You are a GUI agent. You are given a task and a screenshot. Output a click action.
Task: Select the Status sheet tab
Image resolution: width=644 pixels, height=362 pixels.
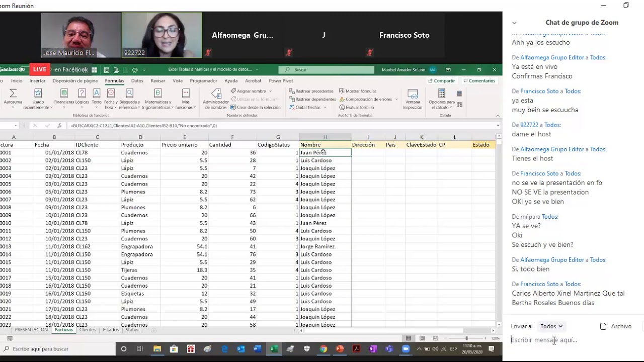pos(132,330)
